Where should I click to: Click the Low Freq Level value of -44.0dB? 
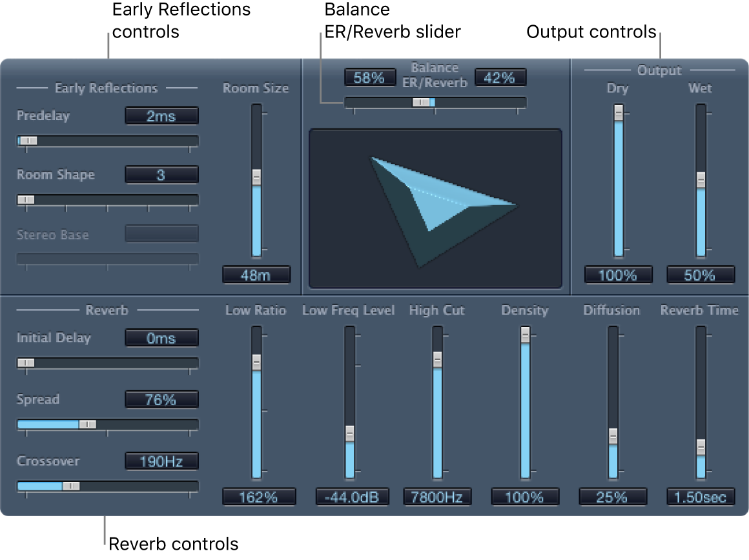352,496
